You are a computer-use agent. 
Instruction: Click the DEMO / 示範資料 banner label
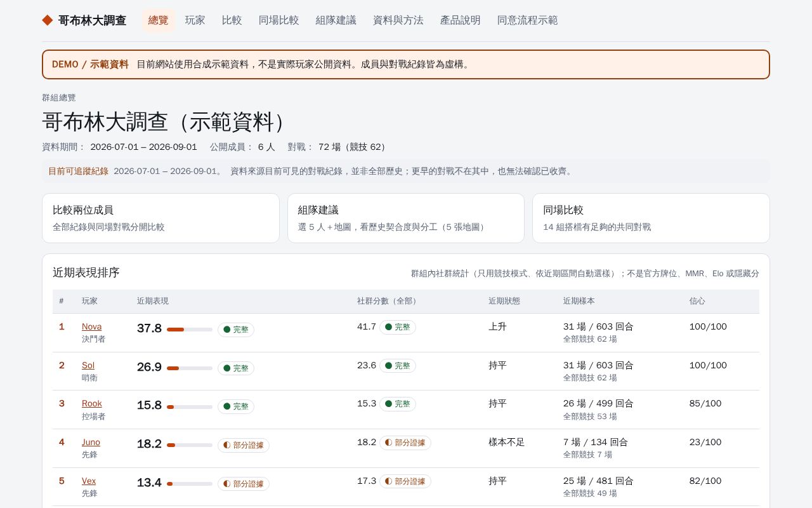click(90, 64)
